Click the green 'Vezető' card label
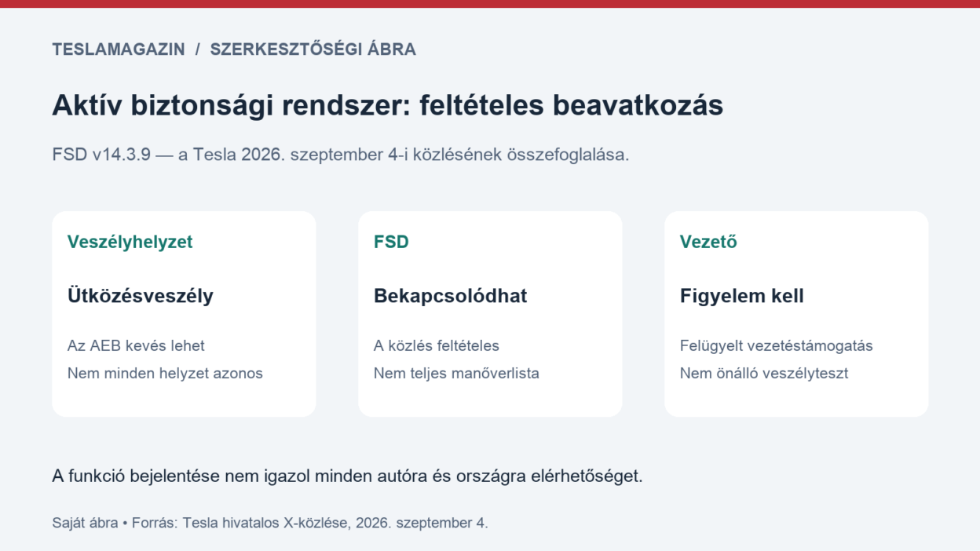This screenshot has height=551, width=980. [x=708, y=242]
